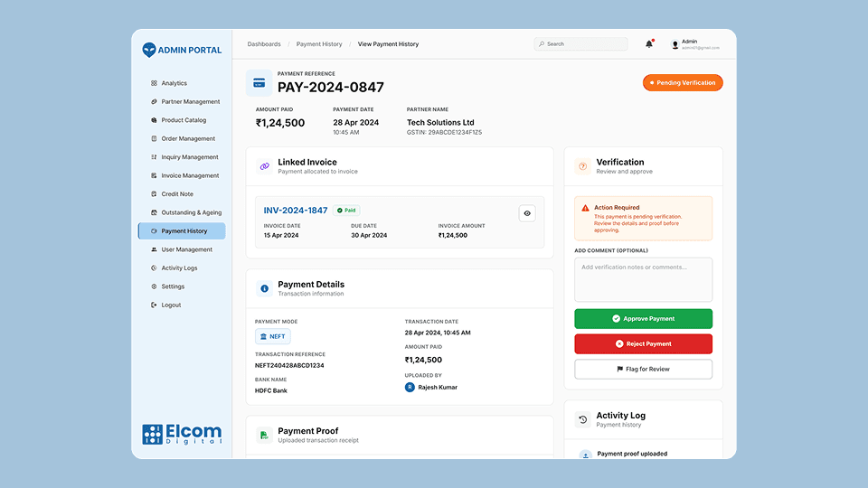Click the Logout icon in sidebar
The height and width of the screenshot is (488, 868).
pos(154,305)
